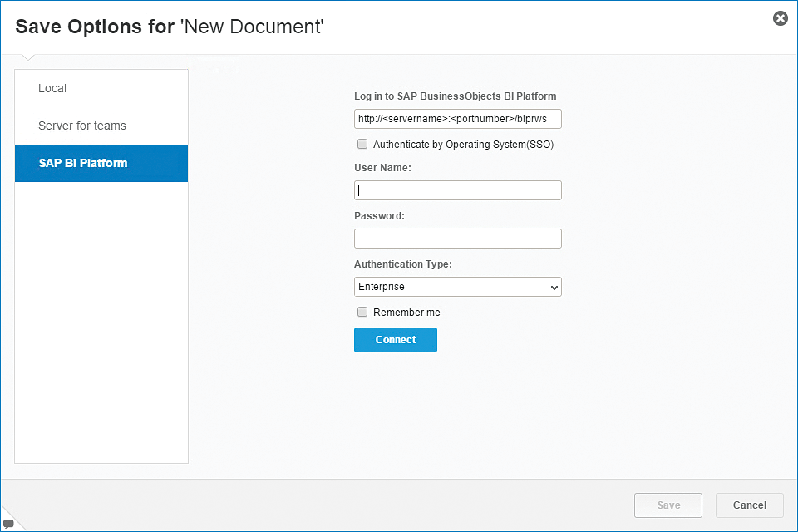798x532 pixels.
Task: Click the speech bubble icon in bottom corner
Action: click(x=7, y=524)
